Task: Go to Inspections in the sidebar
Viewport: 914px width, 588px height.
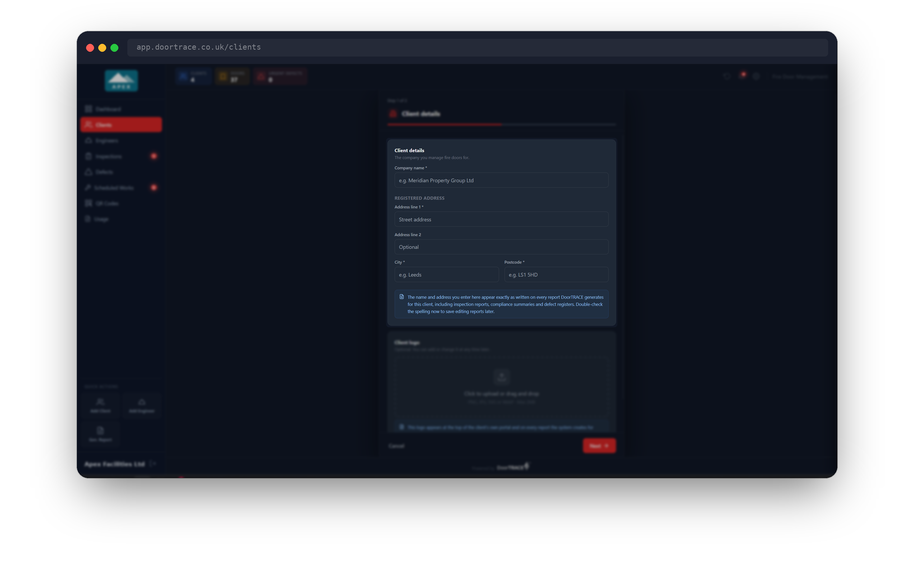Action: coord(121,157)
